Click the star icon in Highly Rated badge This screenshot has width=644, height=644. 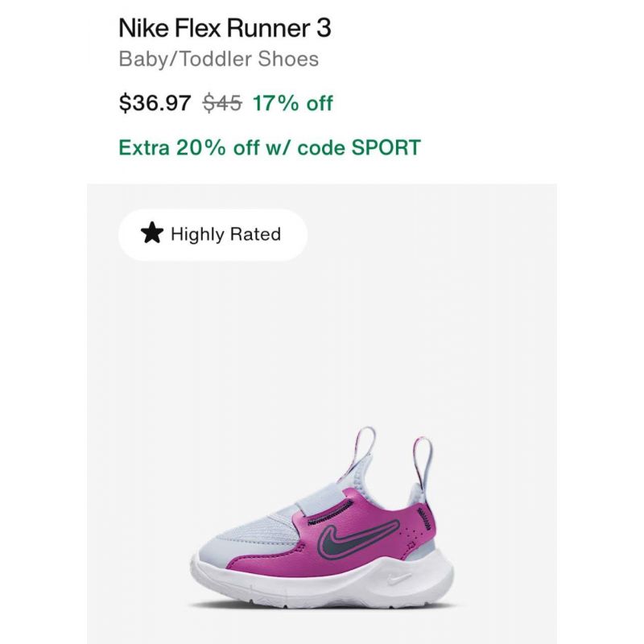pyautogui.click(x=152, y=233)
